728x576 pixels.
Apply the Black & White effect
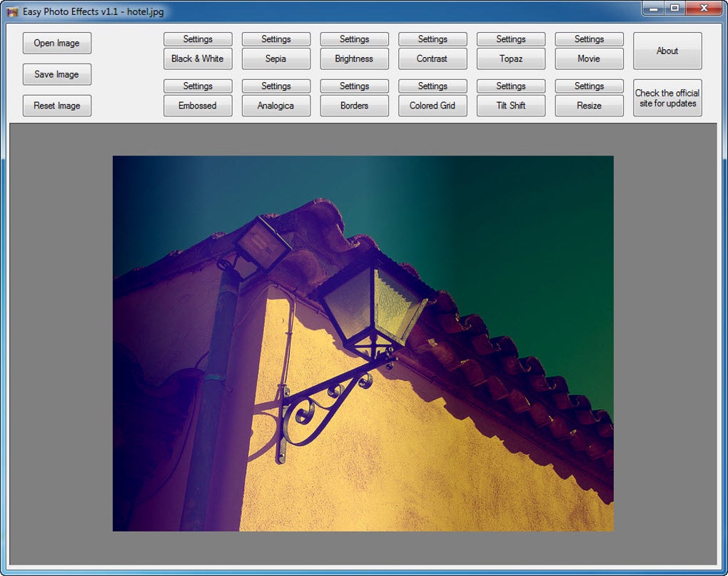(198, 59)
